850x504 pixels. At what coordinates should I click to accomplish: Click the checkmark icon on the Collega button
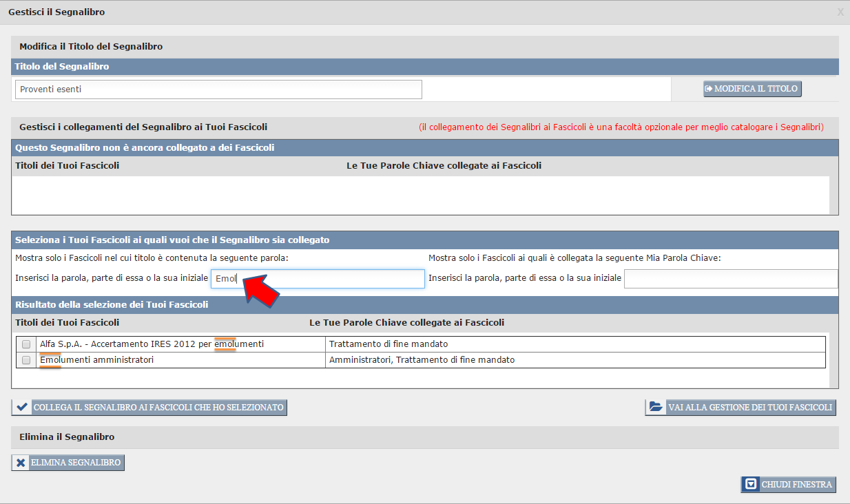click(21, 407)
